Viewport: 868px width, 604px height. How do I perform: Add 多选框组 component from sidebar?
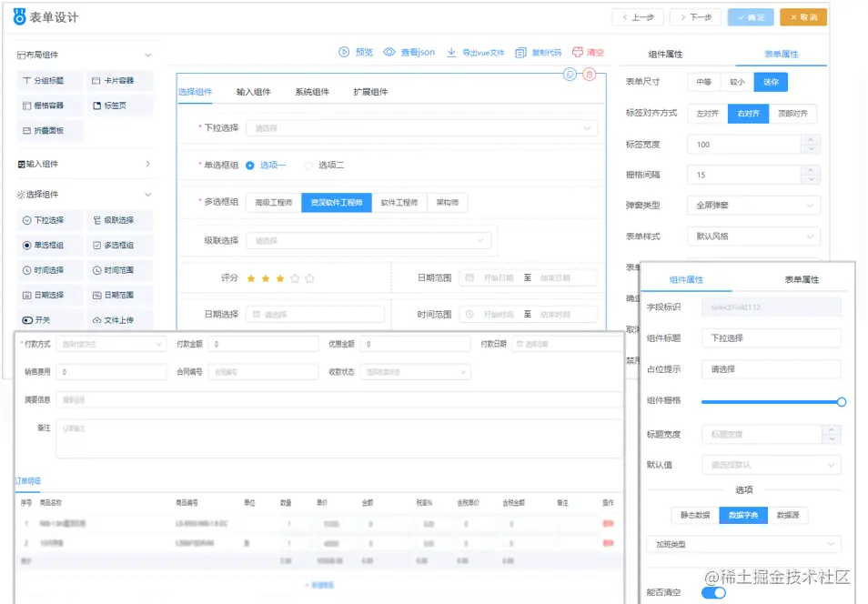point(119,245)
